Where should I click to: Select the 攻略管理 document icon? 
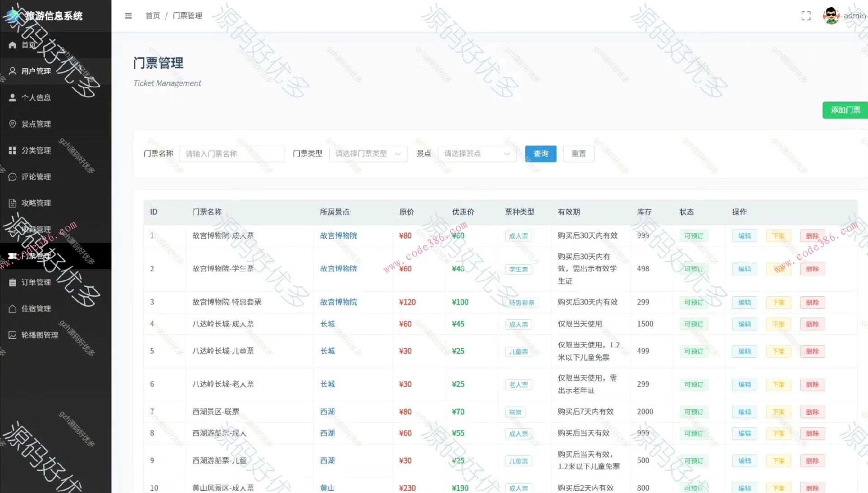(x=12, y=203)
